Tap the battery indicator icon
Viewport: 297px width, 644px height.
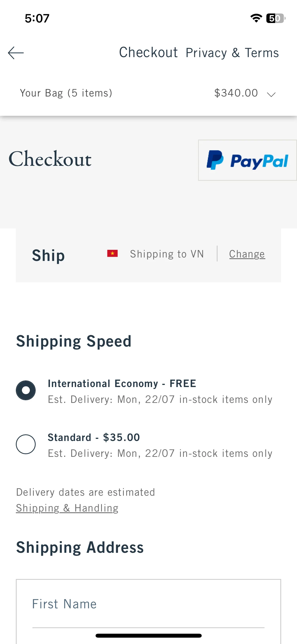point(276,18)
